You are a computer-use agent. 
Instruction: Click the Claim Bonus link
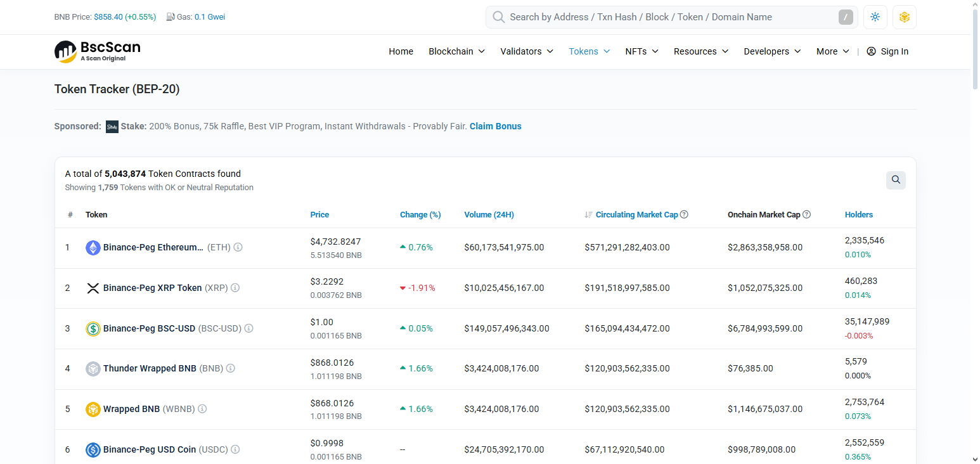(495, 126)
